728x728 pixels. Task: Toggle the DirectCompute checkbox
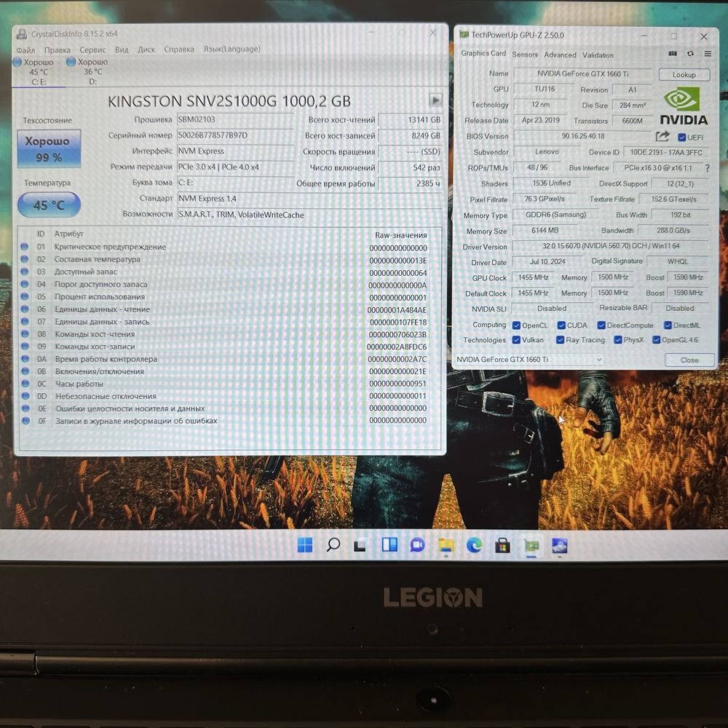pyautogui.click(x=601, y=325)
